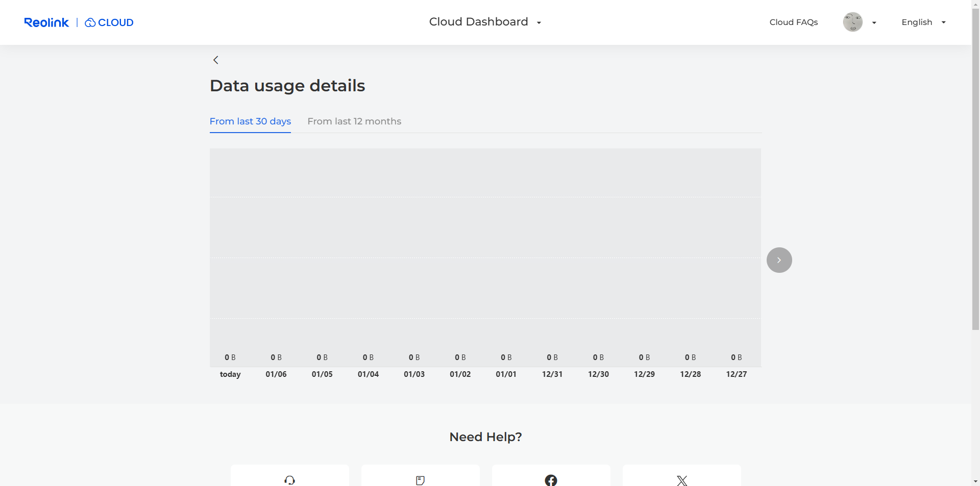Click the scrollbar down arrow
This screenshot has height=486, width=980.
click(975, 481)
